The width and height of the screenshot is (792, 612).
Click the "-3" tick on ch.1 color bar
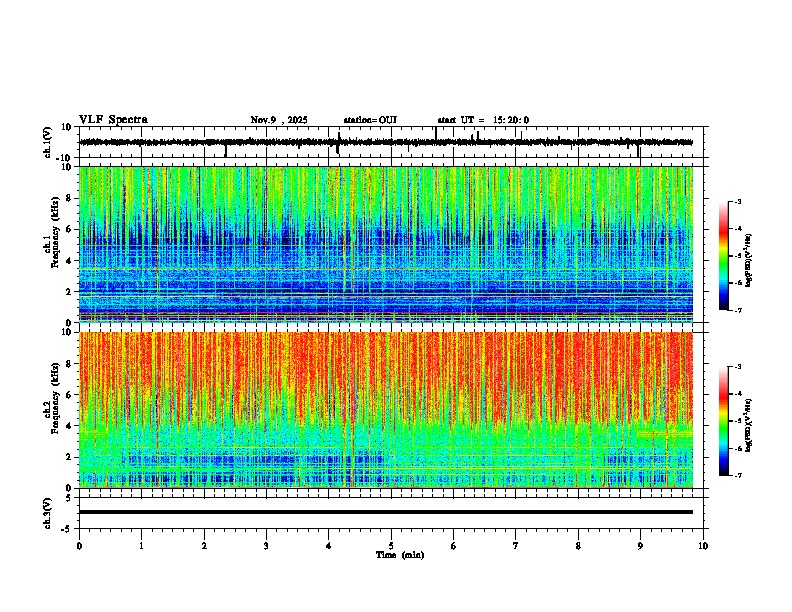click(x=738, y=202)
